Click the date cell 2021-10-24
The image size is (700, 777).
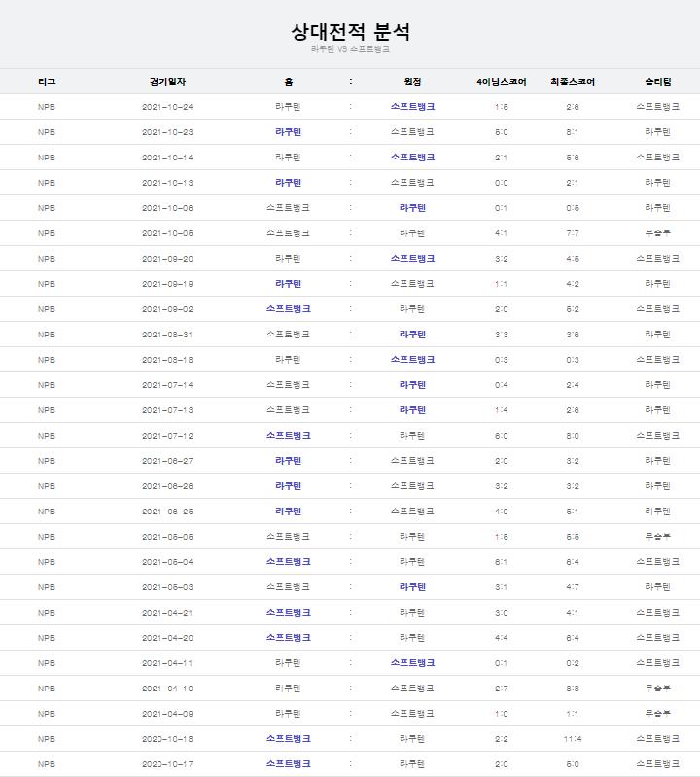[x=167, y=107]
